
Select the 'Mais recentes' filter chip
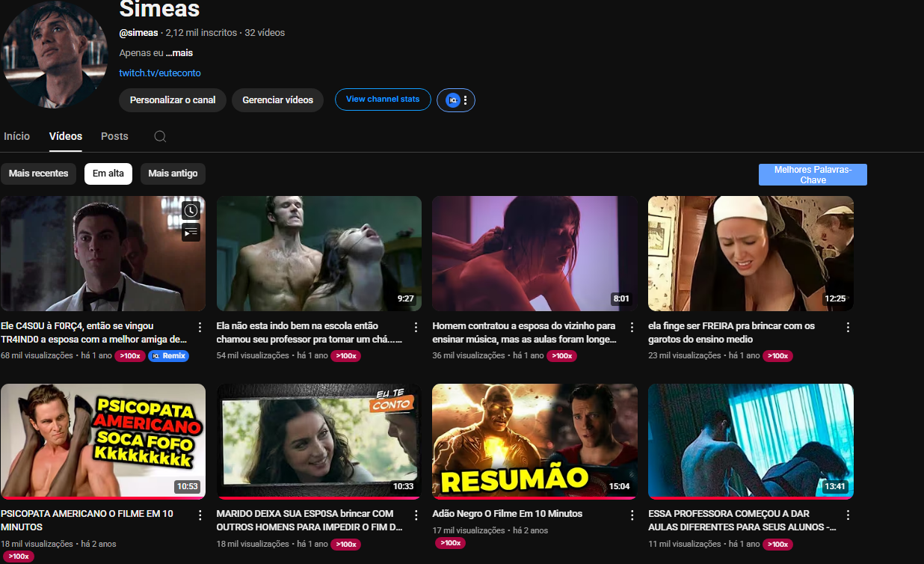(38, 174)
